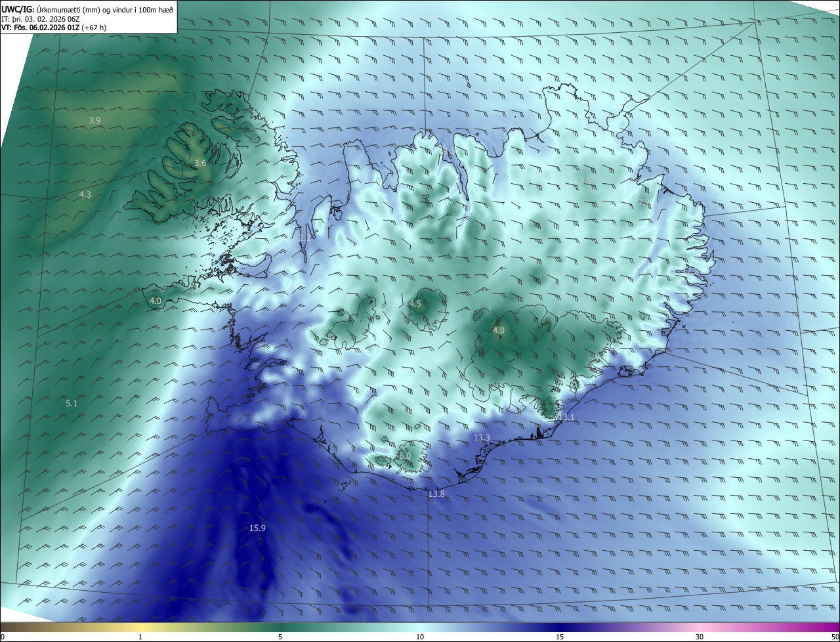The width and height of the screenshot is (840, 642).
Task: Click the 13.3 value label
Action: click(482, 437)
